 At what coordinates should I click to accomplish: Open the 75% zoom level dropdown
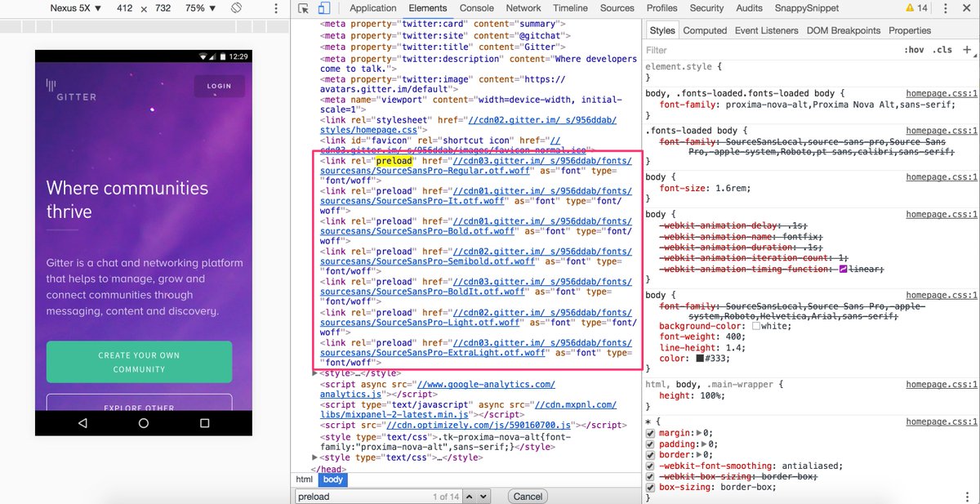coord(200,8)
